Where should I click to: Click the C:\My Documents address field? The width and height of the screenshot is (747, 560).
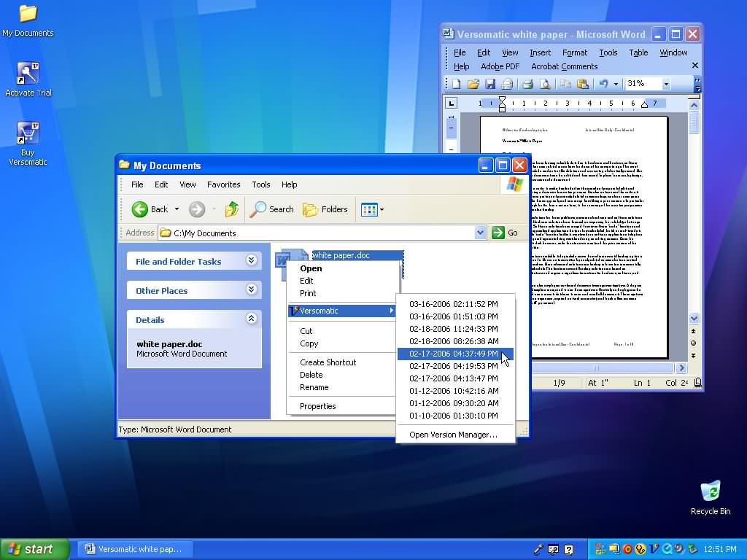click(317, 233)
